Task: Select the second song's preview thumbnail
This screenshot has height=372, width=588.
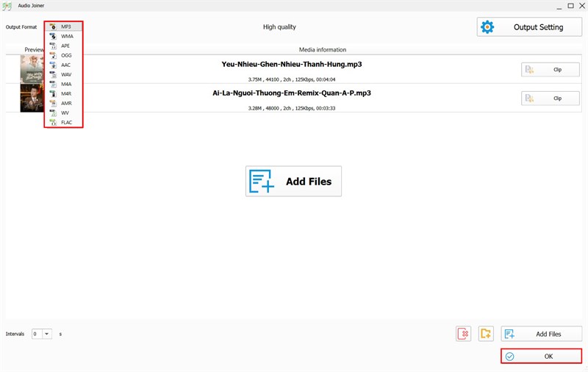Action: coord(32,99)
